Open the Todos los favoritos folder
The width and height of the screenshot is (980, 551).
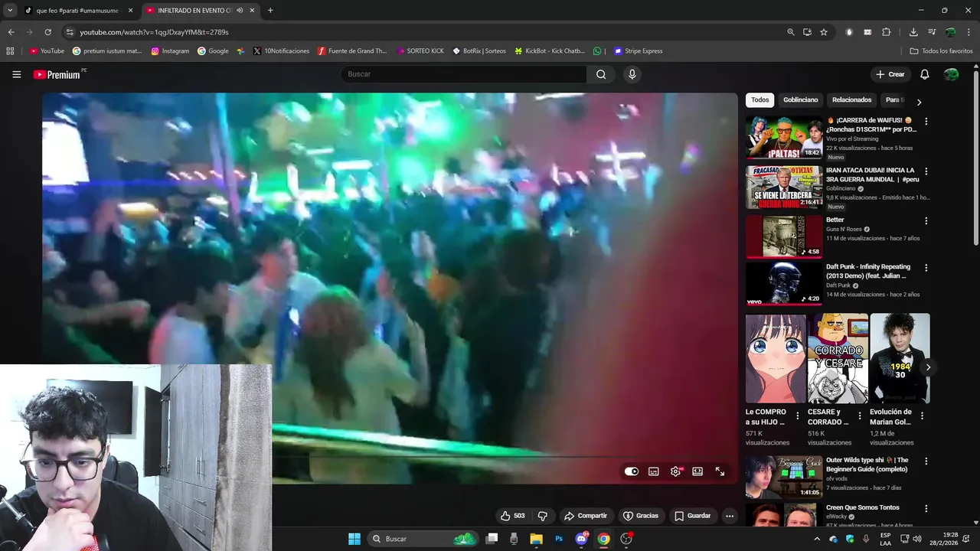pyautogui.click(x=941, y=51)
